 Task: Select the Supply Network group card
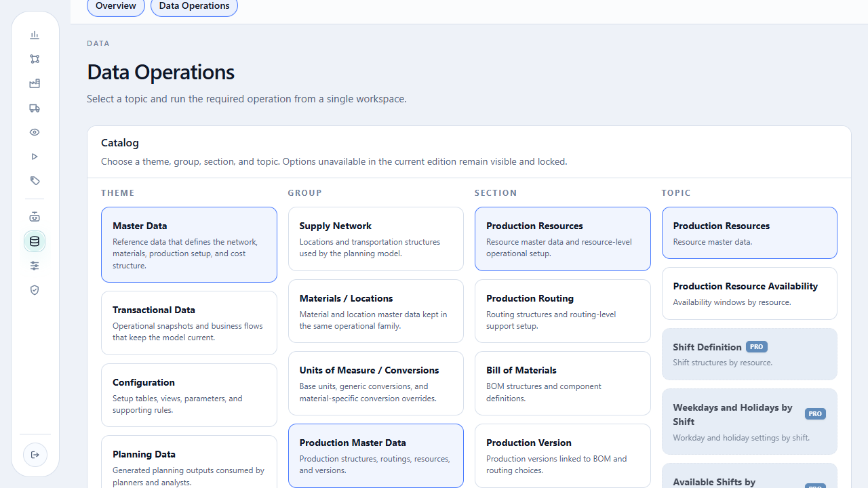(x=376, y=239)
